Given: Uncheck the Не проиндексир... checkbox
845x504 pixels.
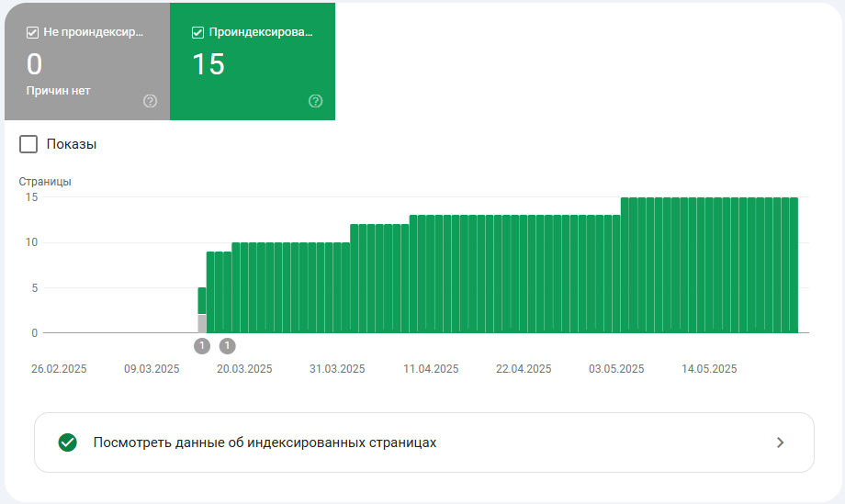Looking at the screenshot, I should (x=32, y=33).
